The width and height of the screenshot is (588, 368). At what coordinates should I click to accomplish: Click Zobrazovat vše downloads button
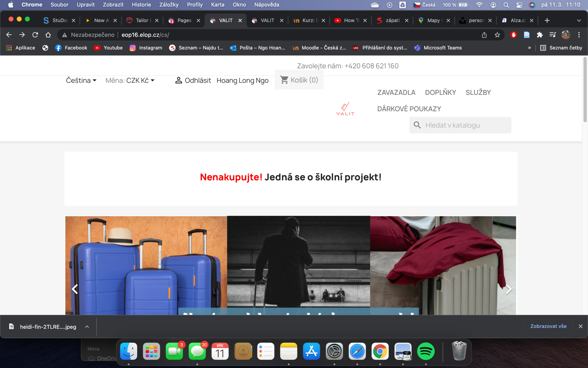tap(548, 326)
